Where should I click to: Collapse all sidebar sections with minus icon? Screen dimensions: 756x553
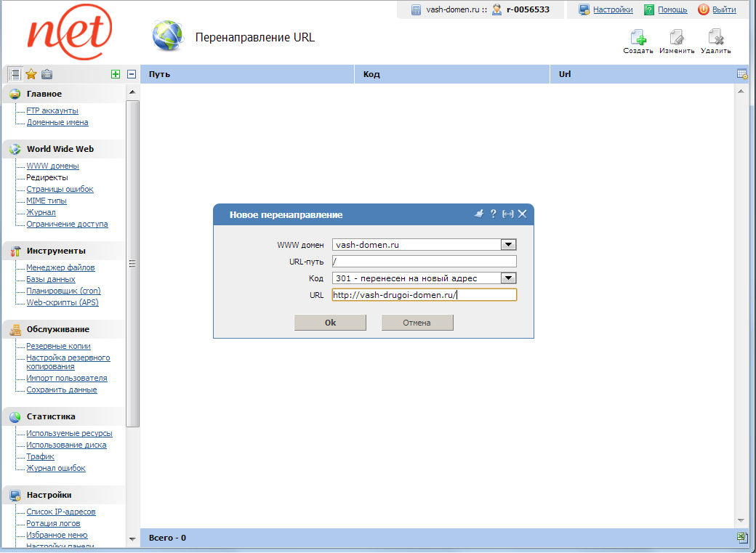point(130,73)
